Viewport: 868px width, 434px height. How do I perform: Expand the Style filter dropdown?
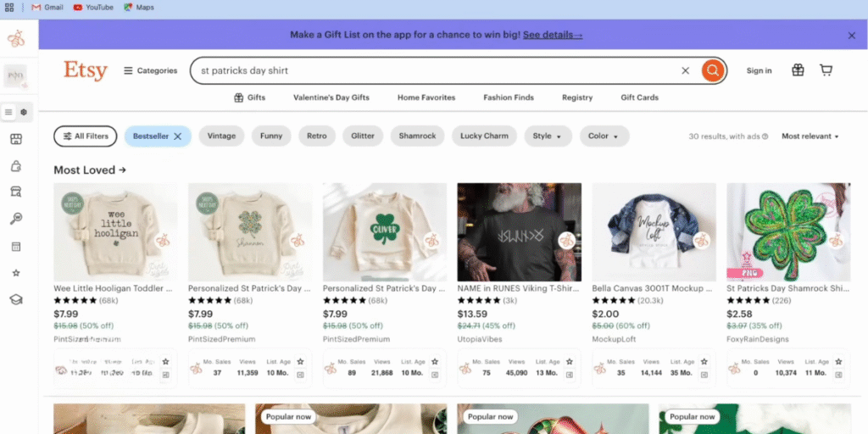548,136
